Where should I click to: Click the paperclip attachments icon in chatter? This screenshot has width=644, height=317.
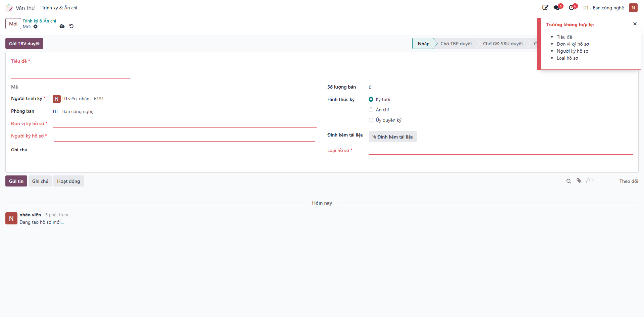(579, 181)
